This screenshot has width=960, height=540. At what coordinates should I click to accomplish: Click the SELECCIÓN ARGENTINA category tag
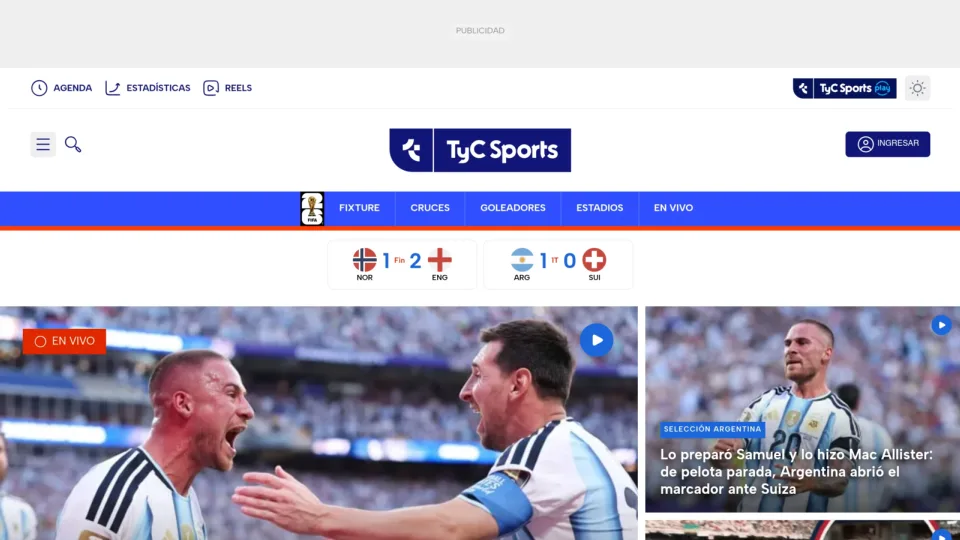(712, 429)
